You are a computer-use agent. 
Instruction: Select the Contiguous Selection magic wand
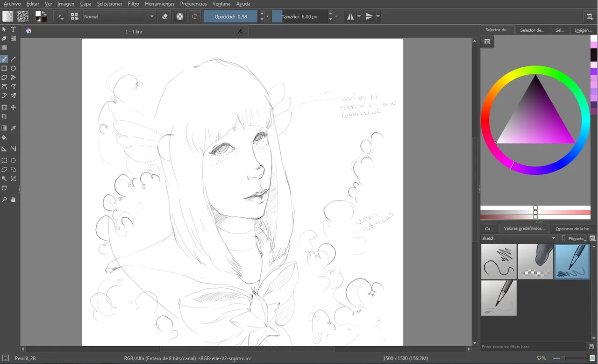(4, 178)
